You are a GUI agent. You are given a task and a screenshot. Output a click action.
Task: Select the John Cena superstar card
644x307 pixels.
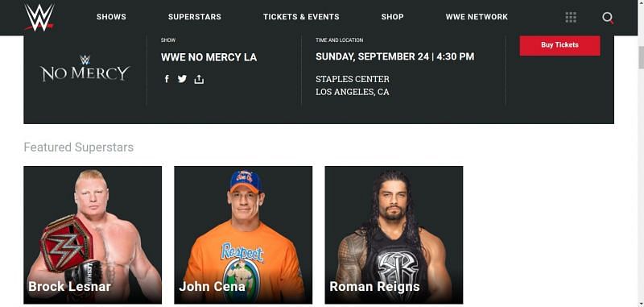click(x=243, y=234)
